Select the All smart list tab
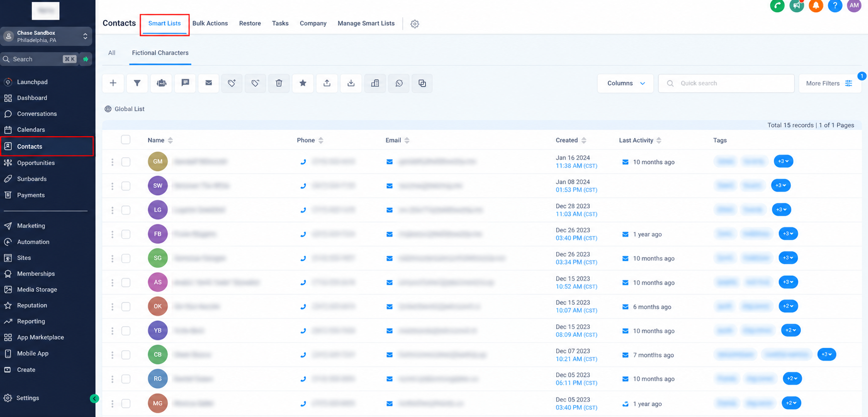 pyautogui.click(x=112, y=53)
